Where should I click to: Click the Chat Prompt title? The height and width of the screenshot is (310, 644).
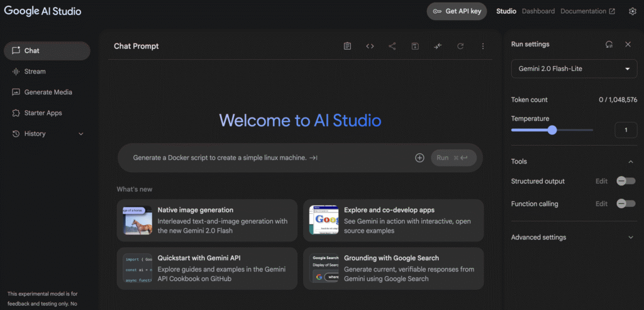(x=136, y=47)
